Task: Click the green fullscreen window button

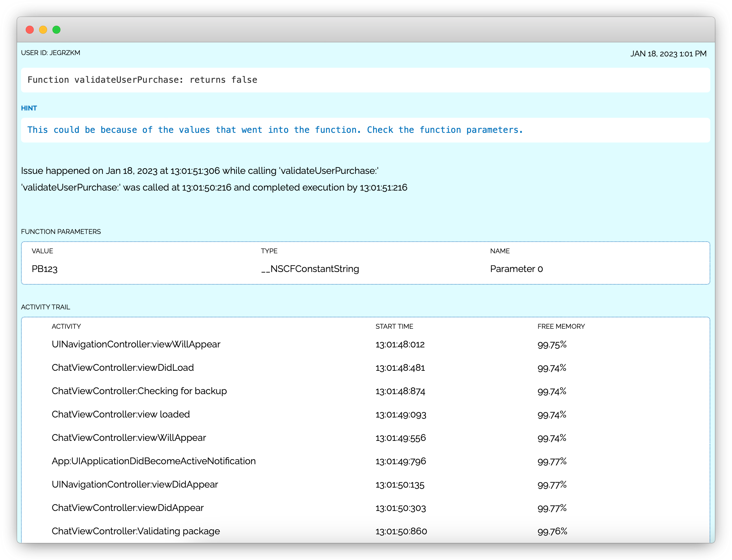Action: pyautogui.click(x=56, y=30)
